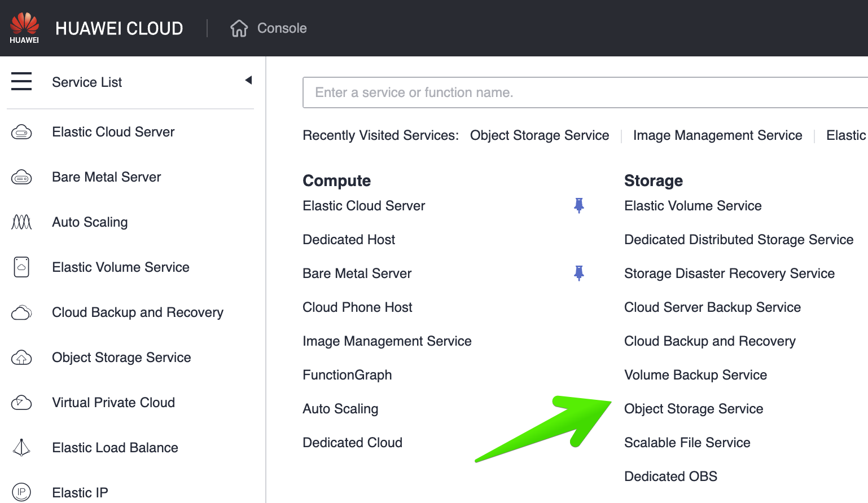Click the Object Storage Service sidebar icon
Screen dimensions: 868x503
(x=21, y=358)
